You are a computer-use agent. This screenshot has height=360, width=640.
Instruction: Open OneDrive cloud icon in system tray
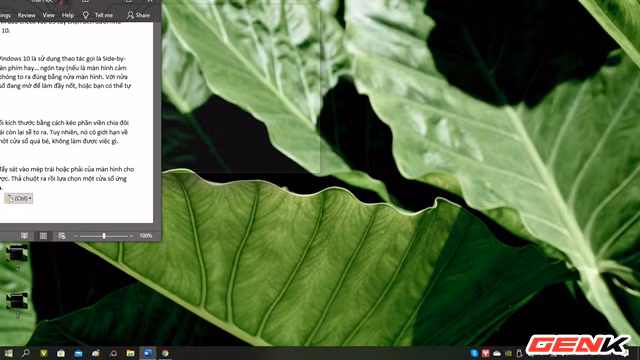coord(497,353)
